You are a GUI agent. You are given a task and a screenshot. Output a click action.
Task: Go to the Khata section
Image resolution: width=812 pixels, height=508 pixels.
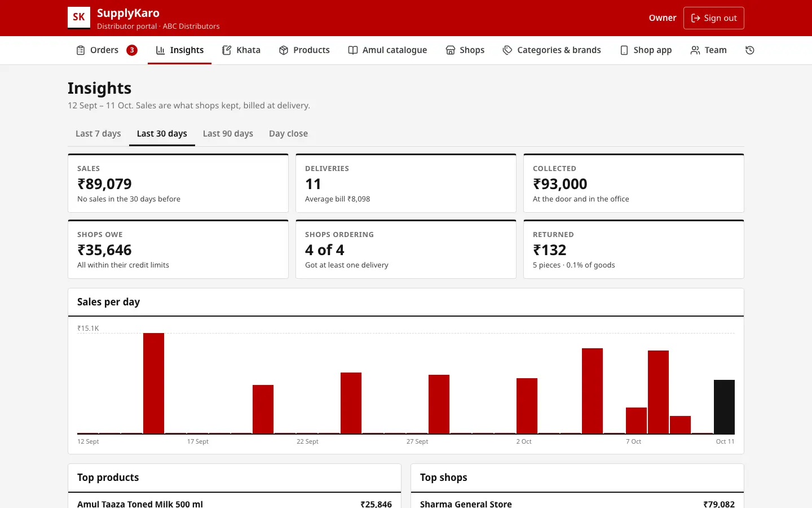click(x=241, y=50)
